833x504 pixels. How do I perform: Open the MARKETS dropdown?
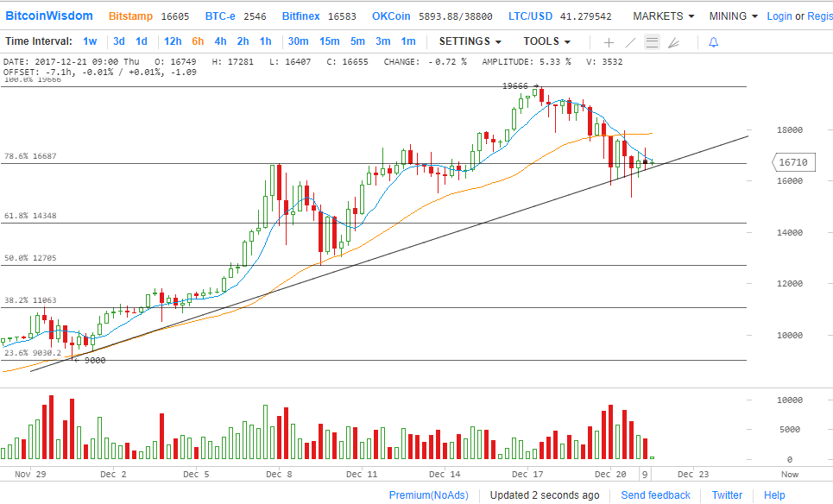pyautogui.click(x=663, y=16)
